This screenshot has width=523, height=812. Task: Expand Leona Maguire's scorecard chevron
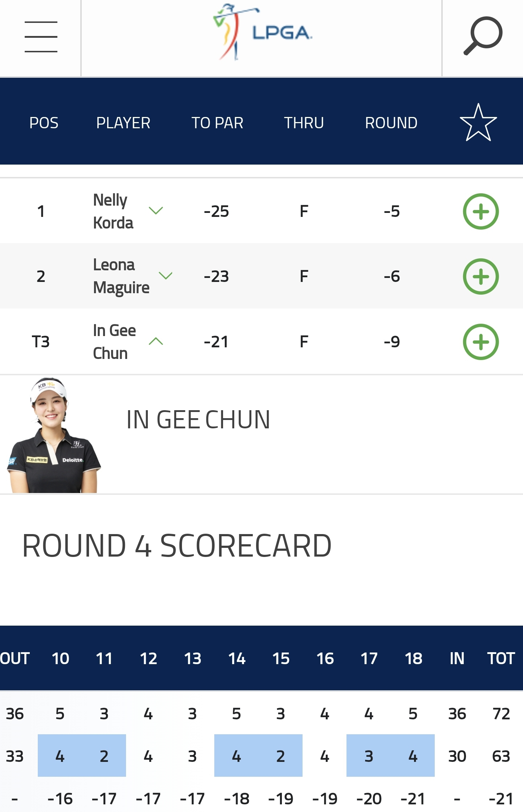[x=166, y=276]
